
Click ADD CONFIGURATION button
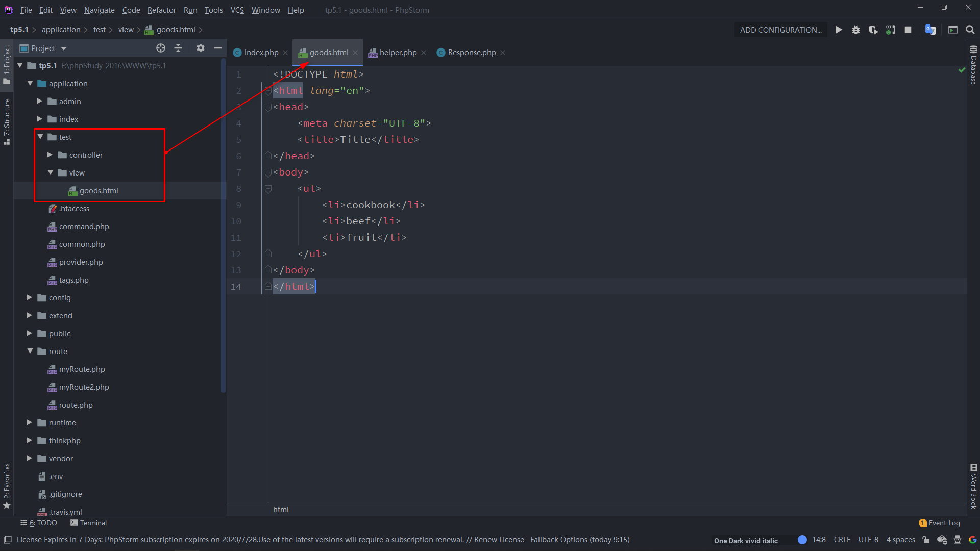pyautogui.click(x=781, y=30)
